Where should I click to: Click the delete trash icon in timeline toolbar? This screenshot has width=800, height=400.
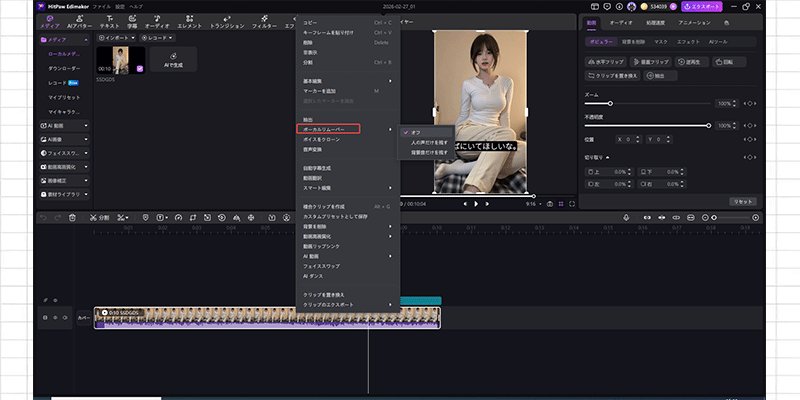(72, 217)
